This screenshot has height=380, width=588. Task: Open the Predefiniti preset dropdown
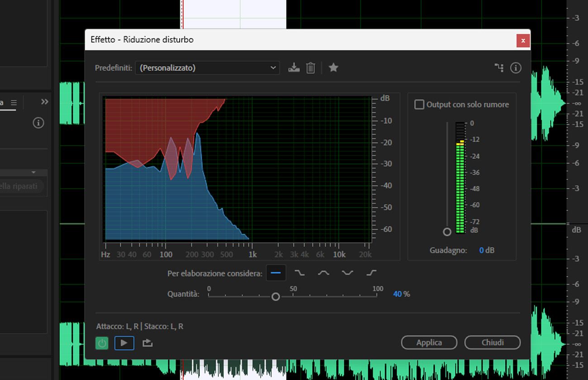pyautogui.click(x=207, y=67)
